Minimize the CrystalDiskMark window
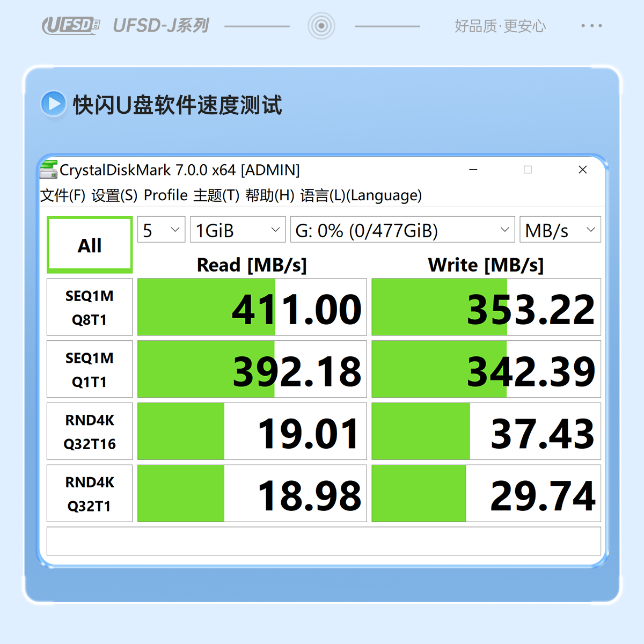The height and width of the screenshot is (644, 644). 473,170
